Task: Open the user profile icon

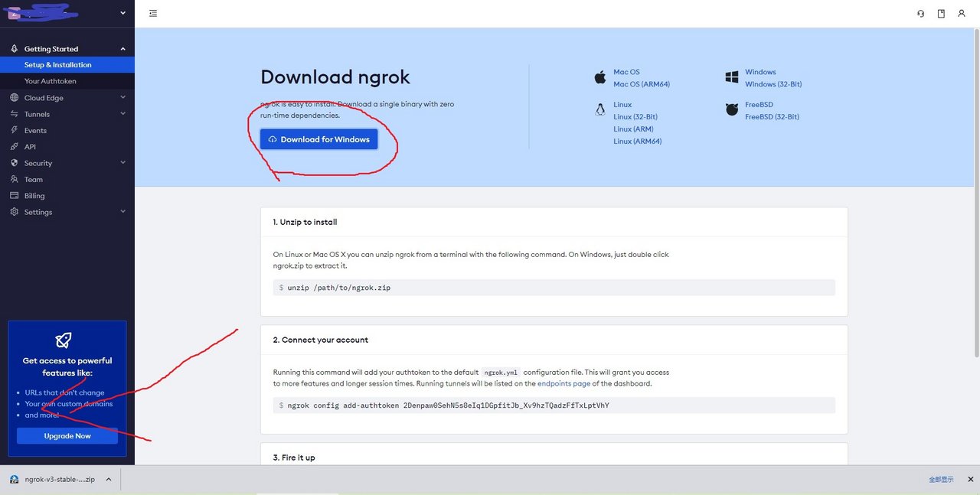Action: 961,13
